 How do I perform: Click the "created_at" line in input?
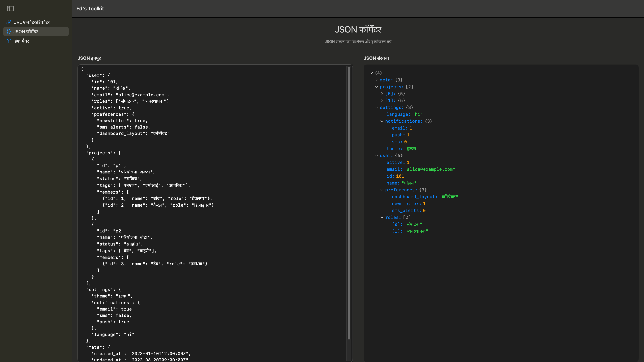tap(141, 353)
